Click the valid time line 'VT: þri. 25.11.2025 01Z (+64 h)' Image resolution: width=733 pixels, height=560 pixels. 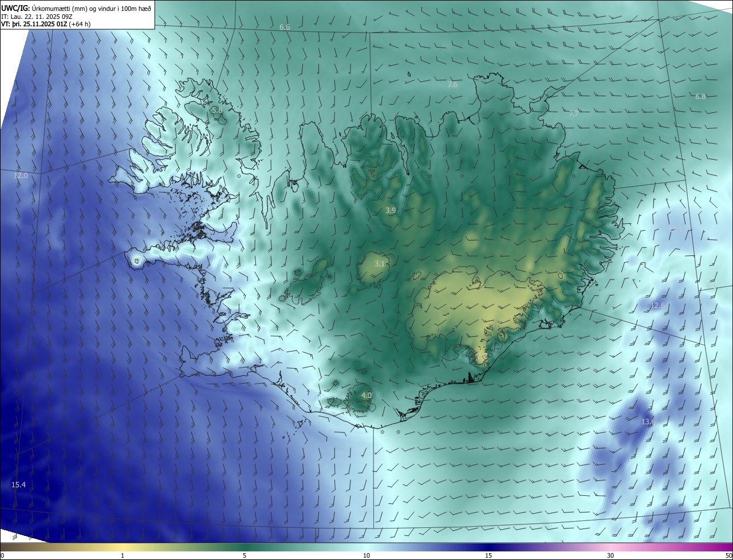point(46,24)
